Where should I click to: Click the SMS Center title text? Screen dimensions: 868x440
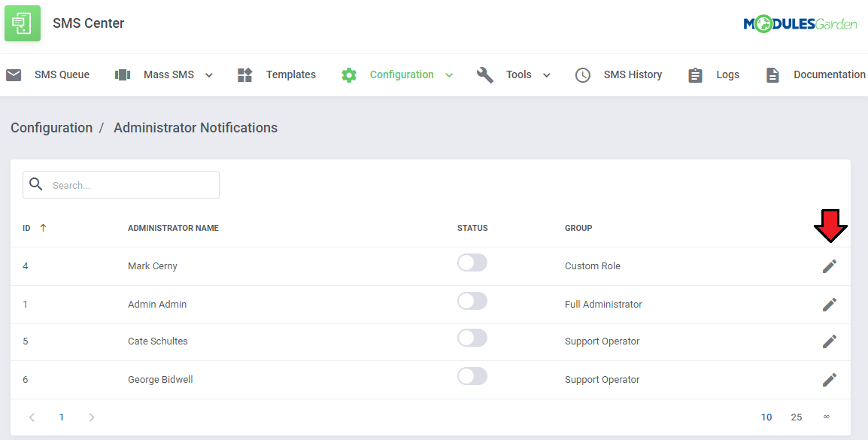tap(89, 23)
